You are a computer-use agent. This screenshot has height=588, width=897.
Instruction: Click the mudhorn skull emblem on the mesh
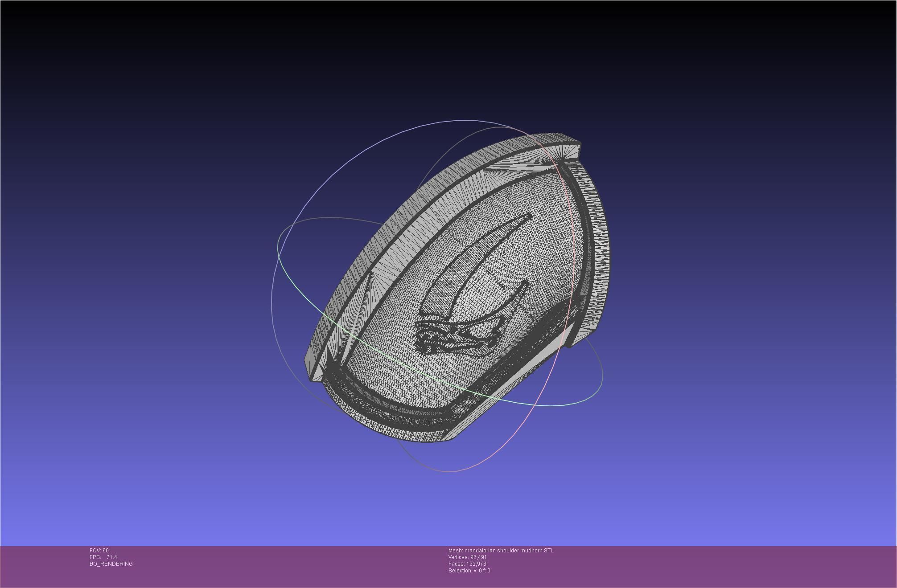(473, 285)
